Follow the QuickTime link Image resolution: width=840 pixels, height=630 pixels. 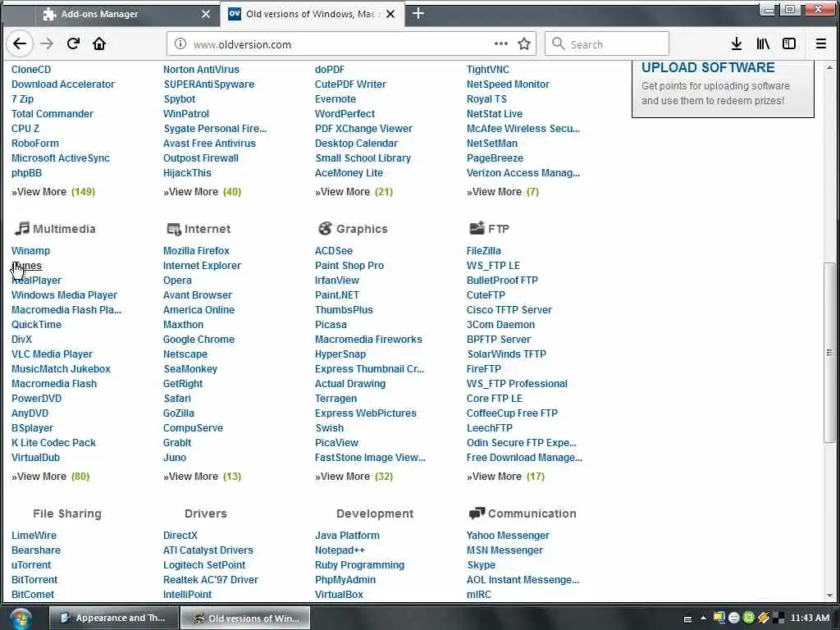[x=36, y=325]
